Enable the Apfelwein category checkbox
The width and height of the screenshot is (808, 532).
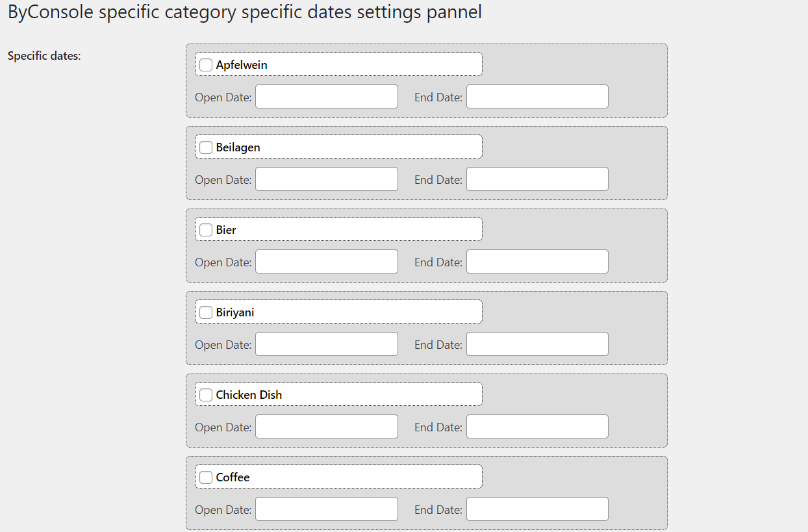pyautogui.click(x=205, y=64)
